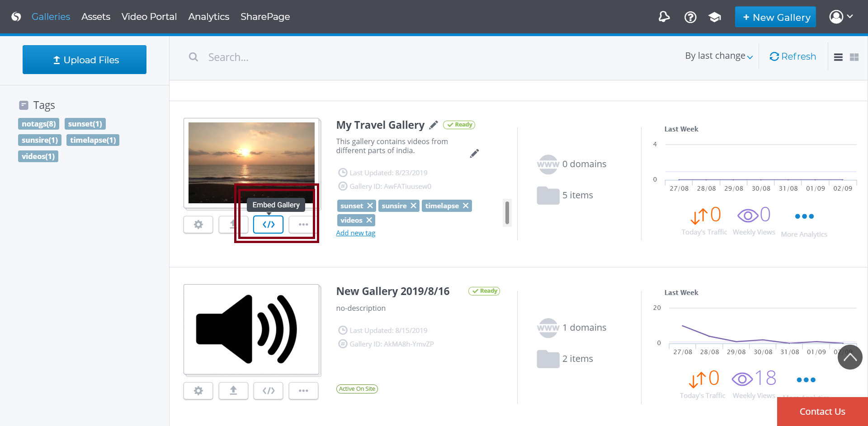Edit My Travel Gallery title with pencil icon
The width and height of the screenshot is (868, 426).
click(x=434, y=125)
